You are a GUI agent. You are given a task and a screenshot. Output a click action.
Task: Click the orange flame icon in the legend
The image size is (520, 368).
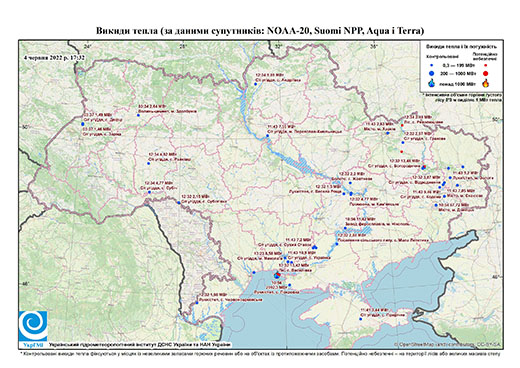coord(486,83)
